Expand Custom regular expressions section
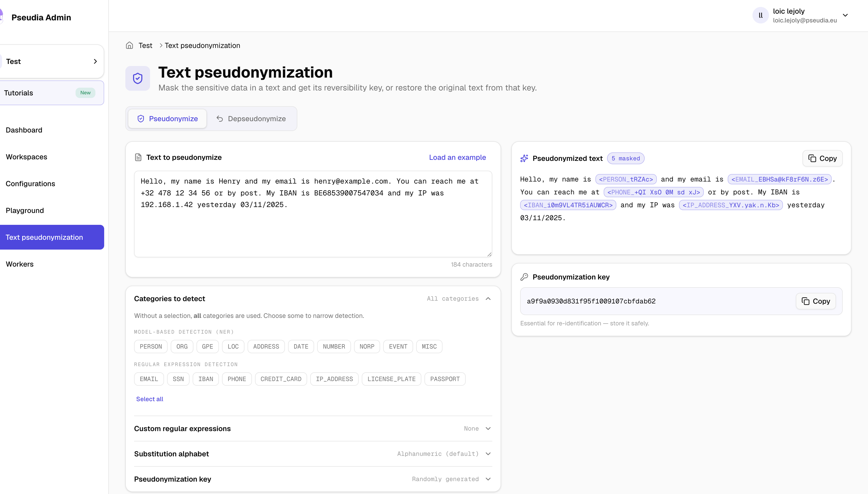The width and height of the screenshot is (868, 494). click(313, 429)
